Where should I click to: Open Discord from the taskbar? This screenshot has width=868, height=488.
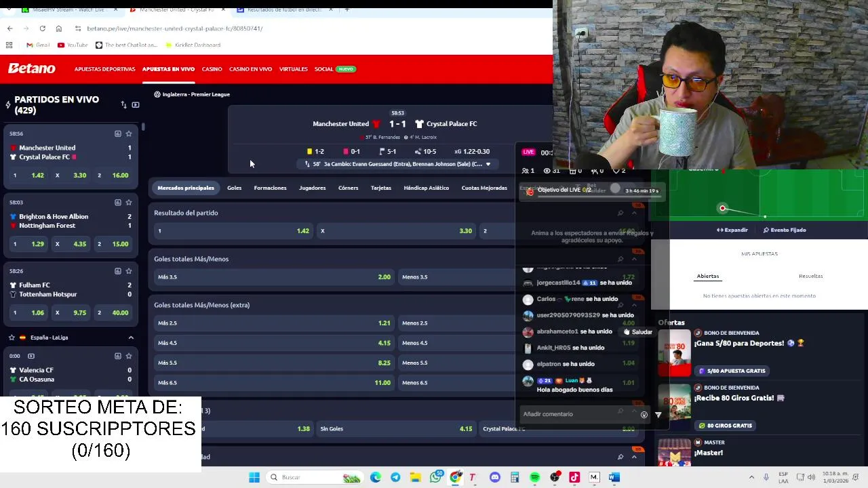point(495,477)
